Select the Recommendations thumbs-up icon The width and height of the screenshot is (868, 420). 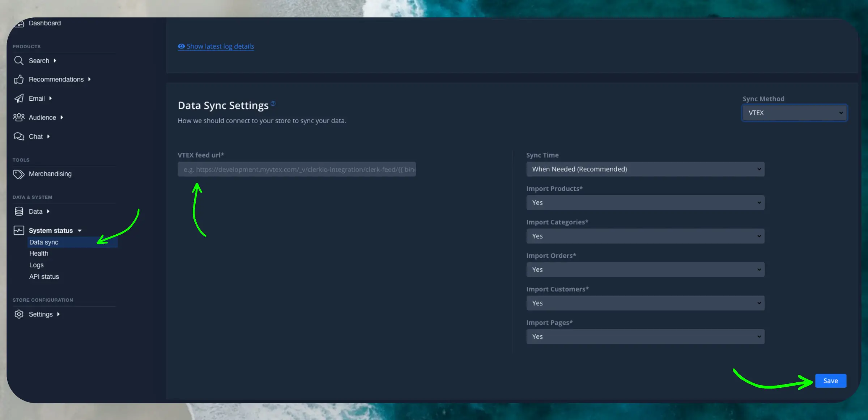(x=19, y=79)
